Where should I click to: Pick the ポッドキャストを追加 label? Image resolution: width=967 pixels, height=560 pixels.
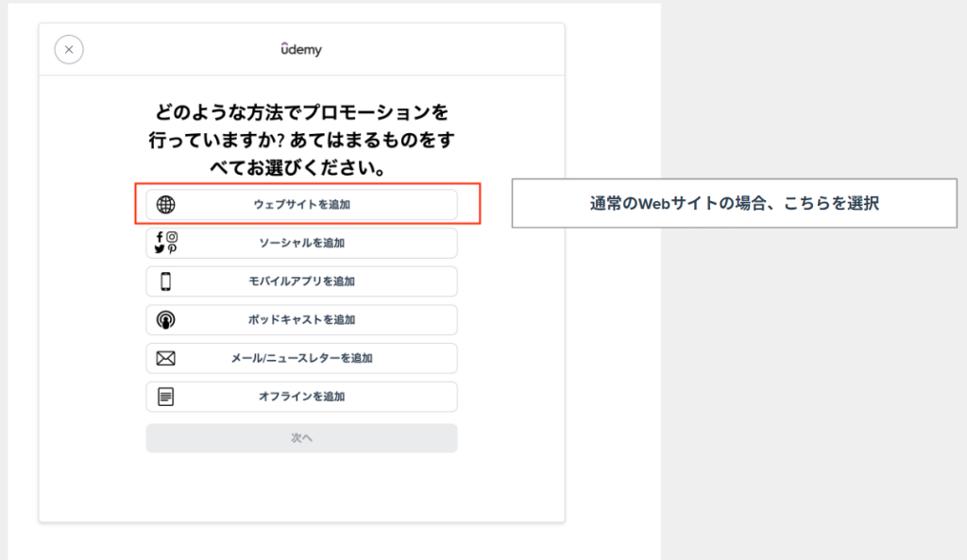click(x=301, y=320)
